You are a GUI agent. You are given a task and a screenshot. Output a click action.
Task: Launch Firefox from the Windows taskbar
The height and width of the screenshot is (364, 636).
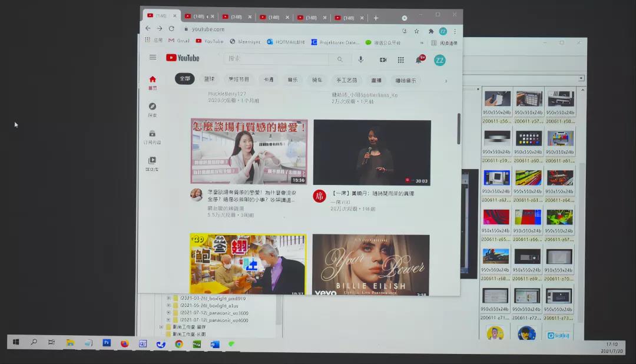click(x=124, y=343)
